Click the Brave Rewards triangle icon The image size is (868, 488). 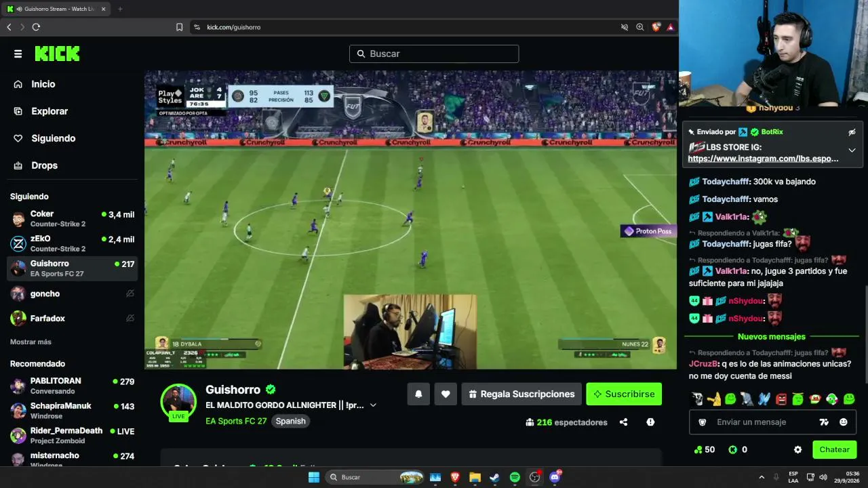point(670,27)
